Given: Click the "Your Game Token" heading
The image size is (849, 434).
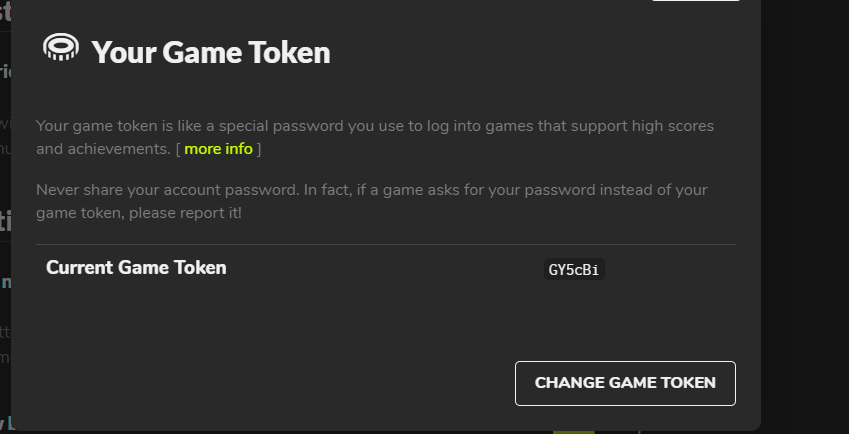Looking at the screenshot, I should pyautogui.click(x=210, y=52).
